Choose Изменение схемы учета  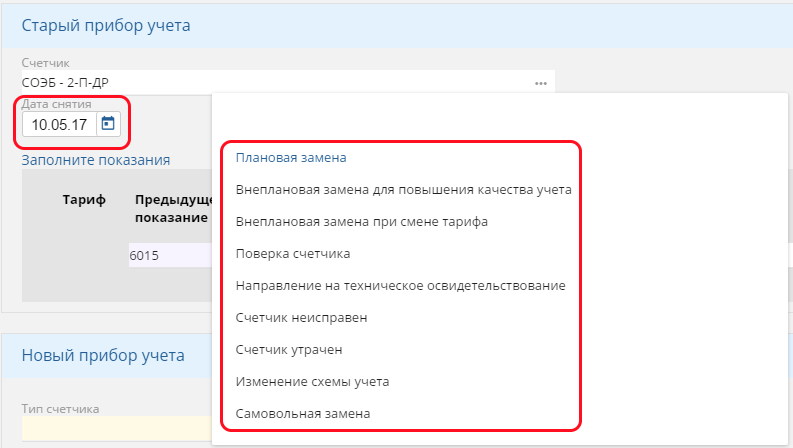(312, 382)
